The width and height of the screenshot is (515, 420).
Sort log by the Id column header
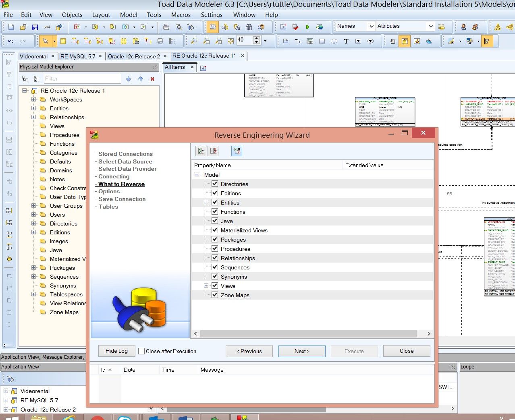point(106,370)
